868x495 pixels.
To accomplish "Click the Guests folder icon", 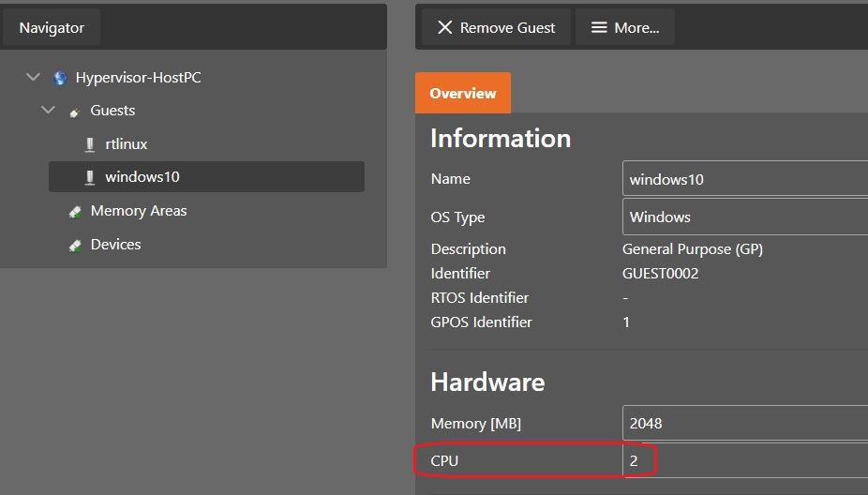I will pyautogui.click(x=75, y=112).
